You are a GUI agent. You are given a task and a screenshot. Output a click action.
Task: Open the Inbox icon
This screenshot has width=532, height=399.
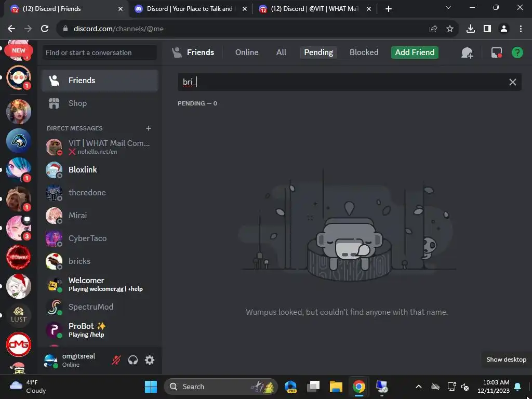tap(496, 52)
